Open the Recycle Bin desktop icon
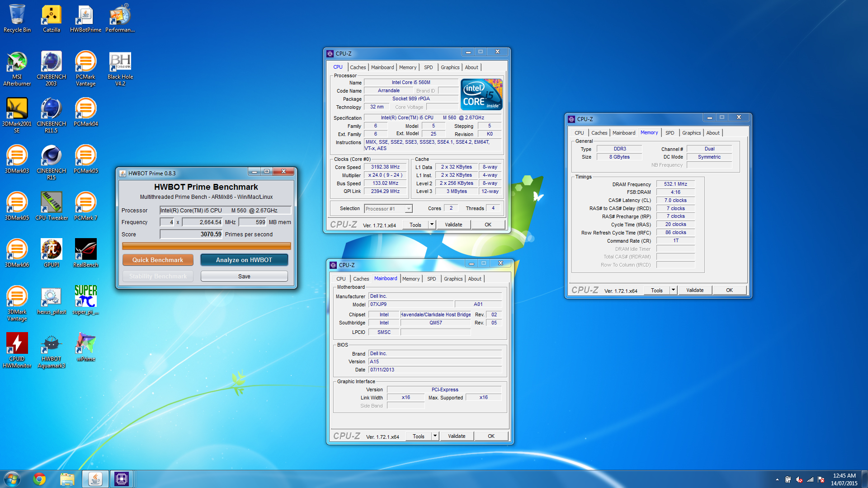This screenshot has width=868, height=488. tap(17, 18)
